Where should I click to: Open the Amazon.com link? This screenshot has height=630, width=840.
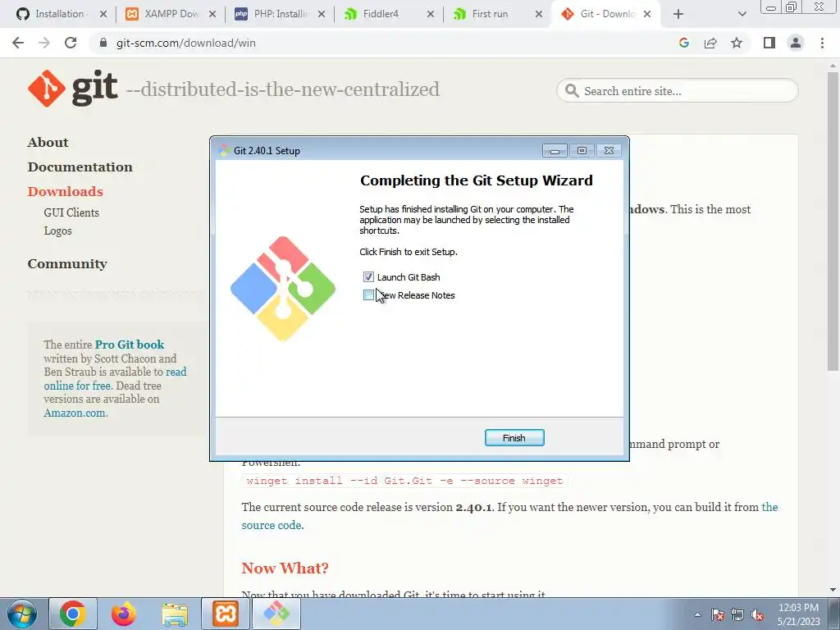[75, 413]
